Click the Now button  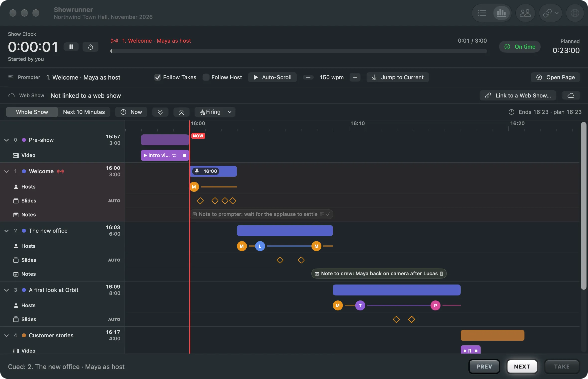click(x=131, y=112)
